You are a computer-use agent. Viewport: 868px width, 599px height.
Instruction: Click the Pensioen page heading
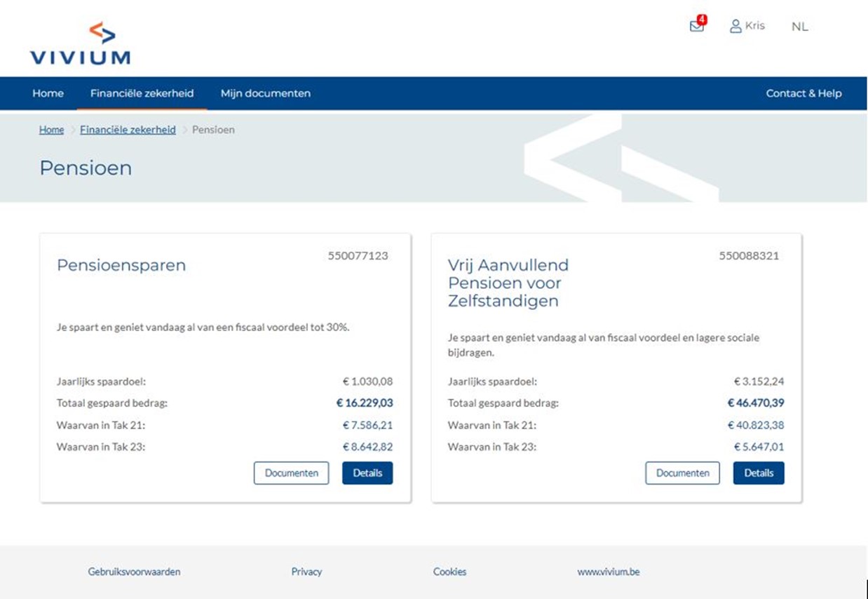click(x=86, y=168)
